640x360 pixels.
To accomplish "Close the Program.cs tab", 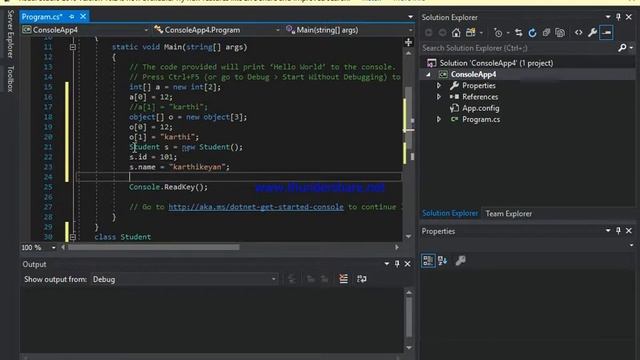I will (x=83, y=16).
